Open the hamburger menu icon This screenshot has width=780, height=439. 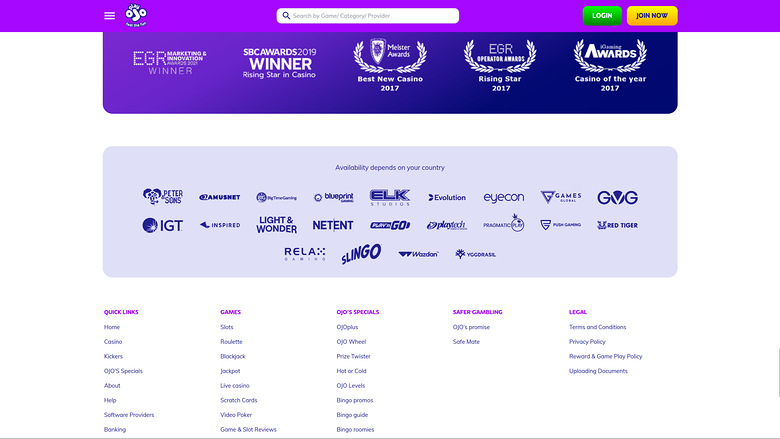[109, 16]
